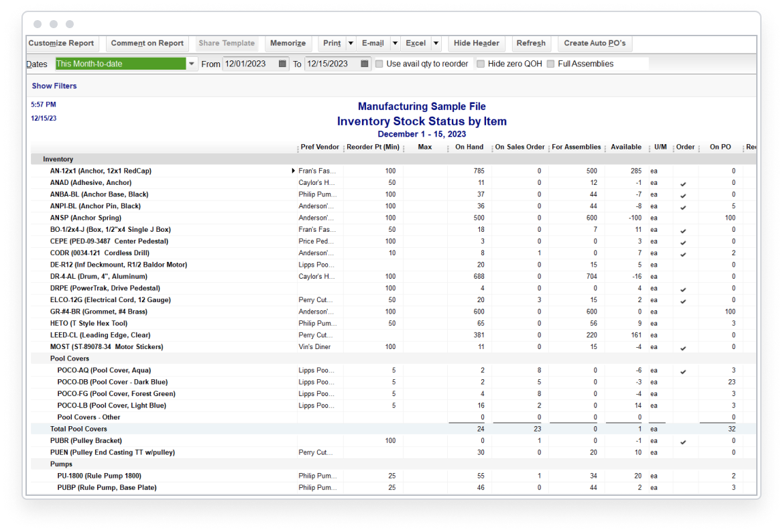Click the Create Auto PO's button
Screen dimensions: 783x532
tap(595, 43)
